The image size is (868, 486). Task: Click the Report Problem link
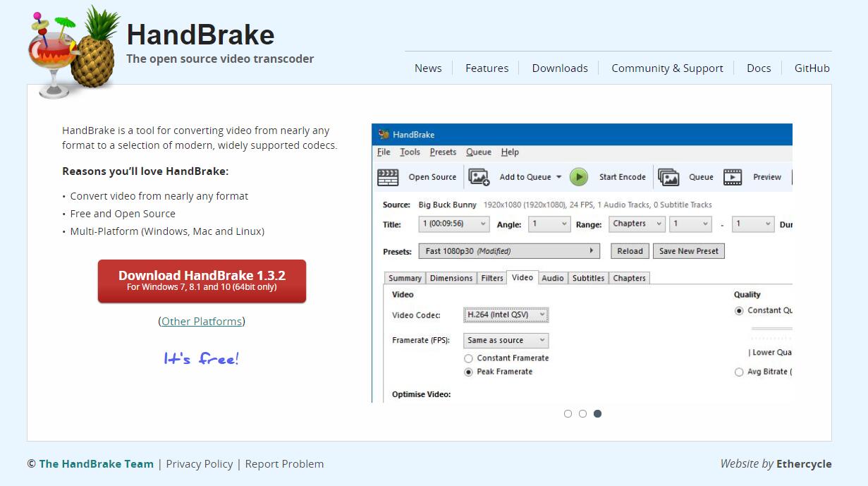[x=284, y=463]
